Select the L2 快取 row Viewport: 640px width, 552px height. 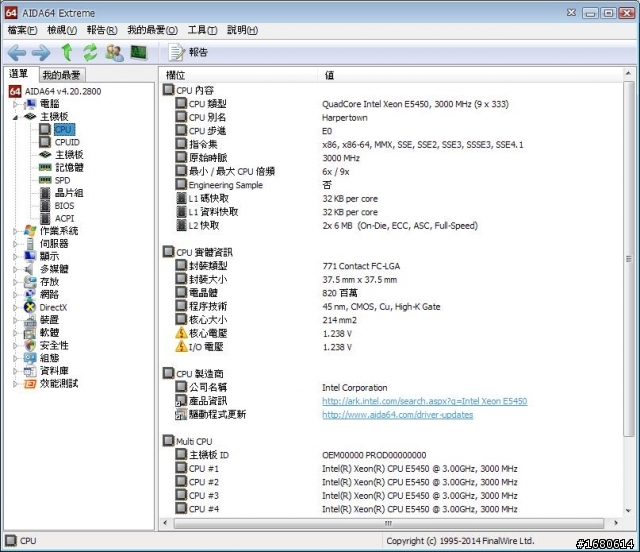point(392,225)
